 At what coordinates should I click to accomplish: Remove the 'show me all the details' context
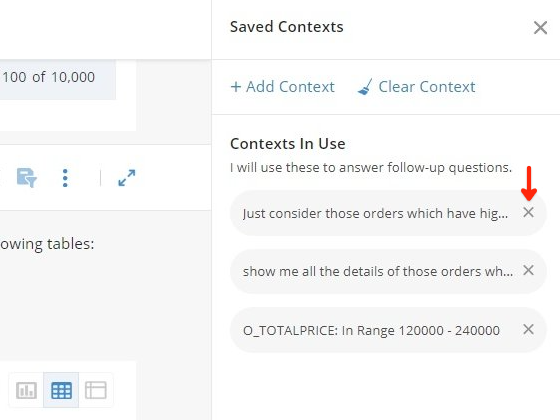528,270
